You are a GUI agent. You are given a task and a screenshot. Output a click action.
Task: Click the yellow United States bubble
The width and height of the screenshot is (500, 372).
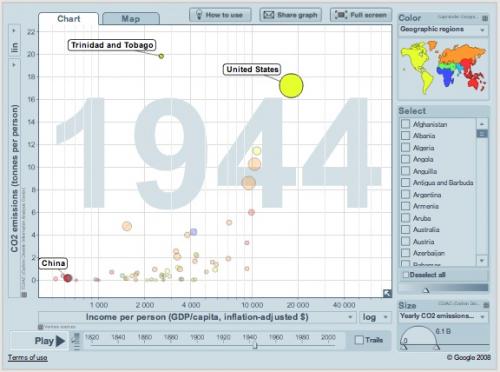pyautogui.click(x=291, y=86)
